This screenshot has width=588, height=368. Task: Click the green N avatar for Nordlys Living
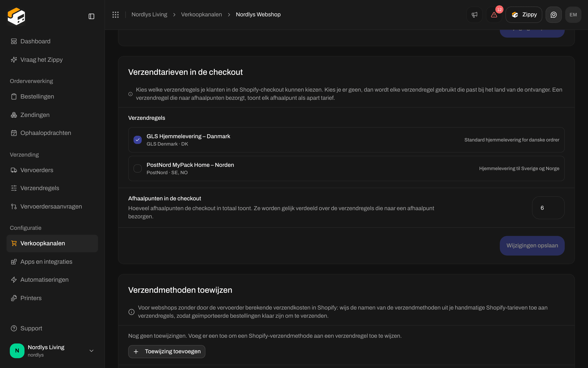[x=17, y=351]
